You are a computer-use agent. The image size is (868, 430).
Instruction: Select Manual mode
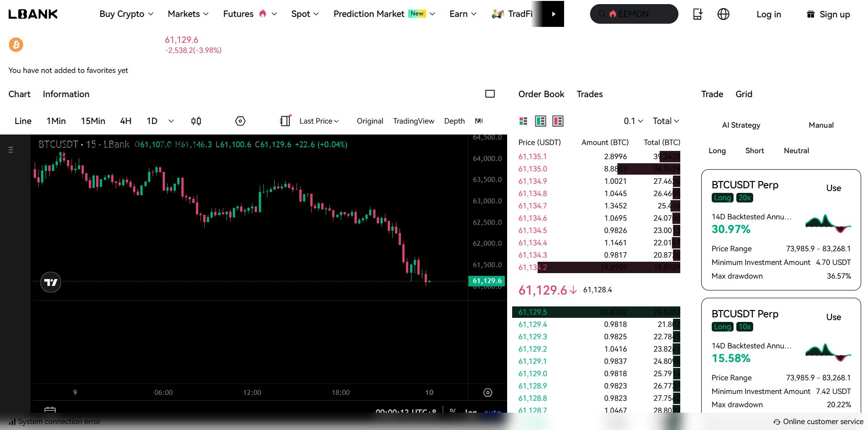[821, 125]
